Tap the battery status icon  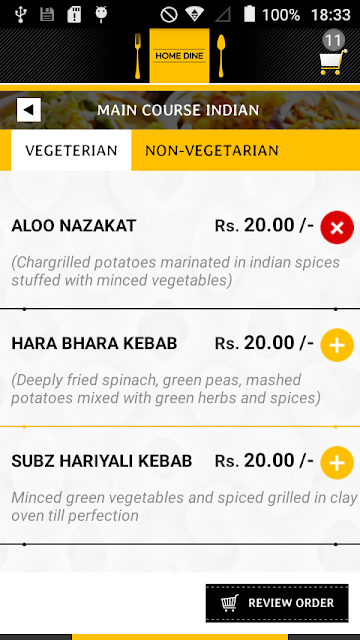click(x=249, y=14)
